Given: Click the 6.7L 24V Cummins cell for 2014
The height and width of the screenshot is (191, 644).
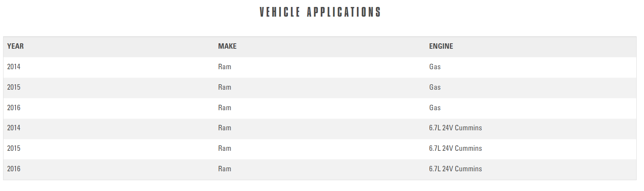Looking at the screenshot, I should point(455,128).
